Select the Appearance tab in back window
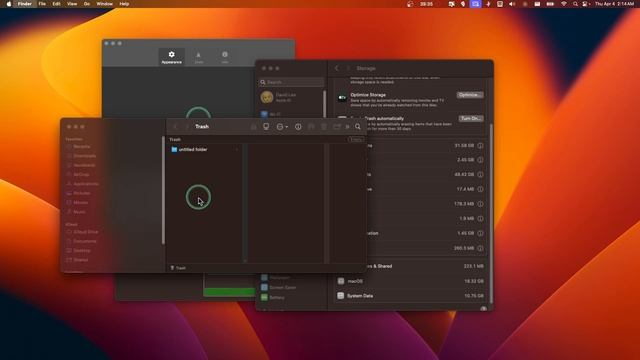Screen dimensions: 640x360 pyautogui.click(x=171, y=57)
